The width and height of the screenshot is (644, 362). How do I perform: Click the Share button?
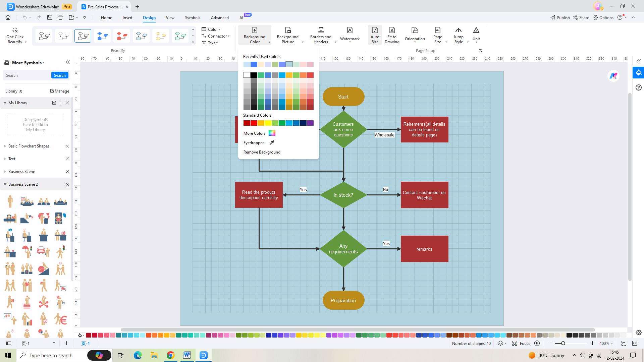(581, 17)
